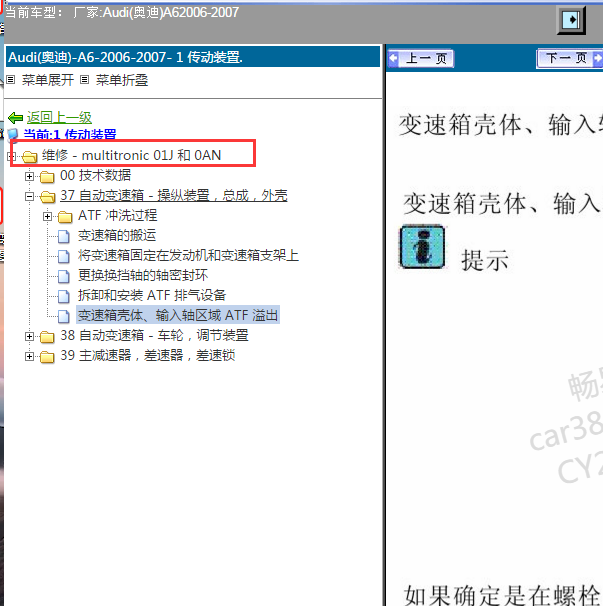Open 更换换挡轴的轴密封环 page

pyautogui.click(x=143, y=276)
